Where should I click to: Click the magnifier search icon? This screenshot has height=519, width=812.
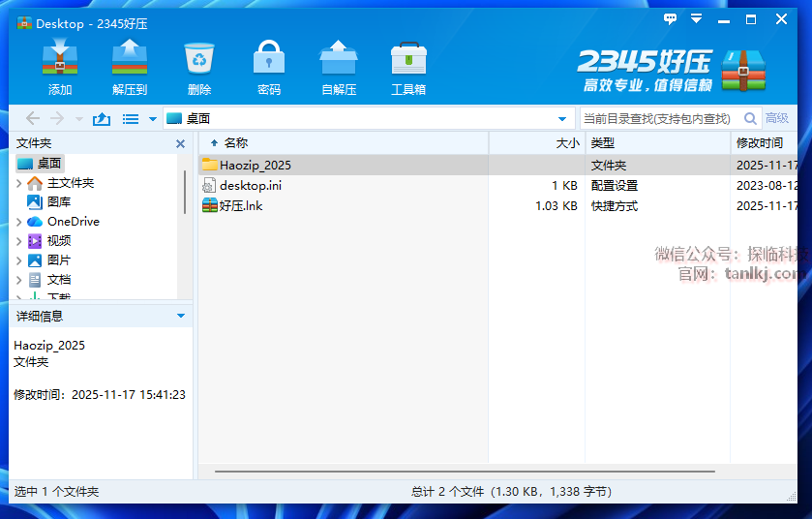(x=750, y=118)
